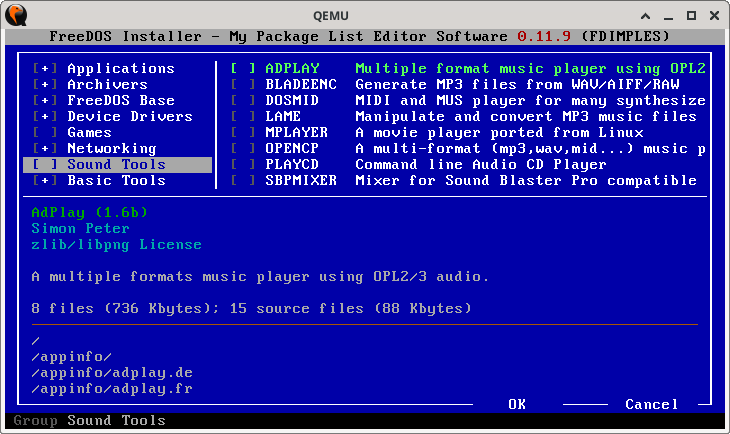The width and height of the screenshot is (730, 434).
Task: Select the LAME package name
Action: click(283, 116)
